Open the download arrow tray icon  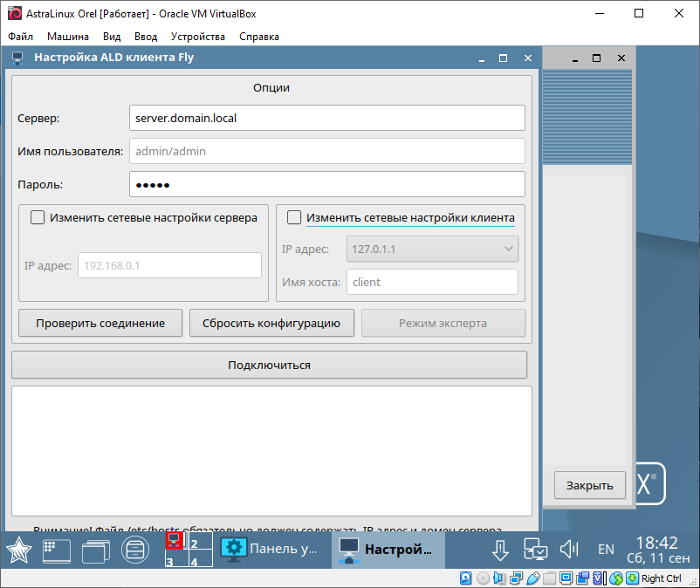click(500, 550)
